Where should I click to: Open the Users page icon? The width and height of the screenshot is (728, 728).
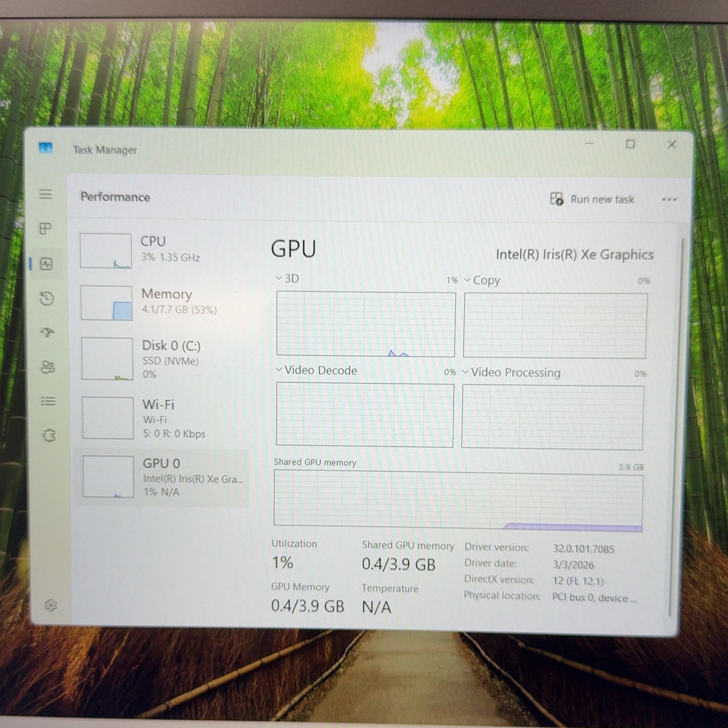[48, 367]
